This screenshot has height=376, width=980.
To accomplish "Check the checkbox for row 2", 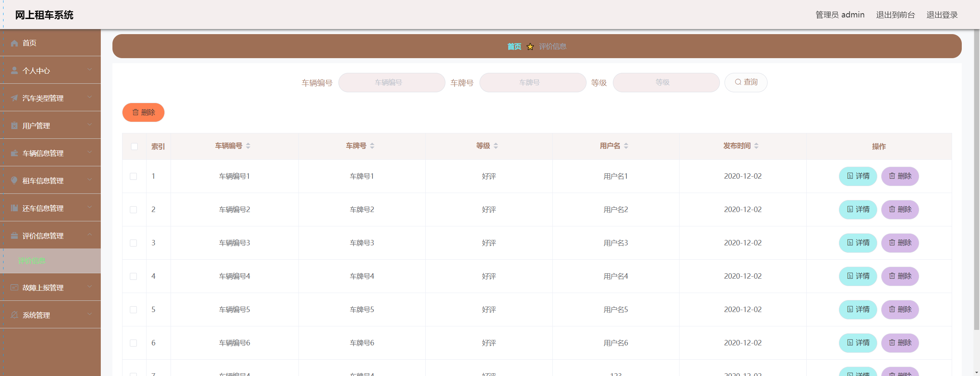I will [x=133, y=210].
